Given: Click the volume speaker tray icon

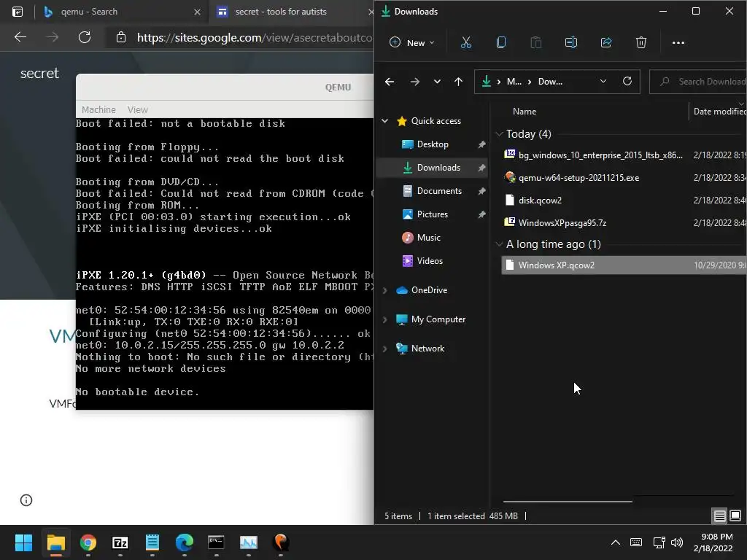Looking at the screenshot, I should click(x=677, y=542).
